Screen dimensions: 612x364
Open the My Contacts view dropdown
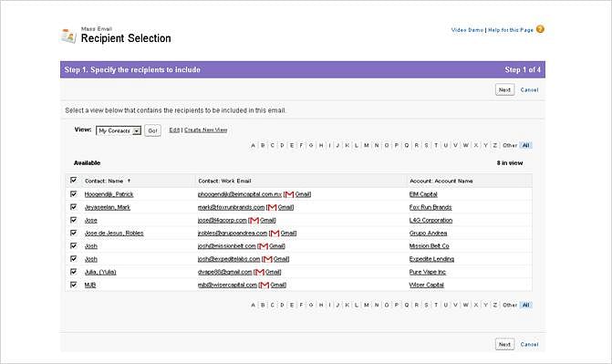[119, 130]
